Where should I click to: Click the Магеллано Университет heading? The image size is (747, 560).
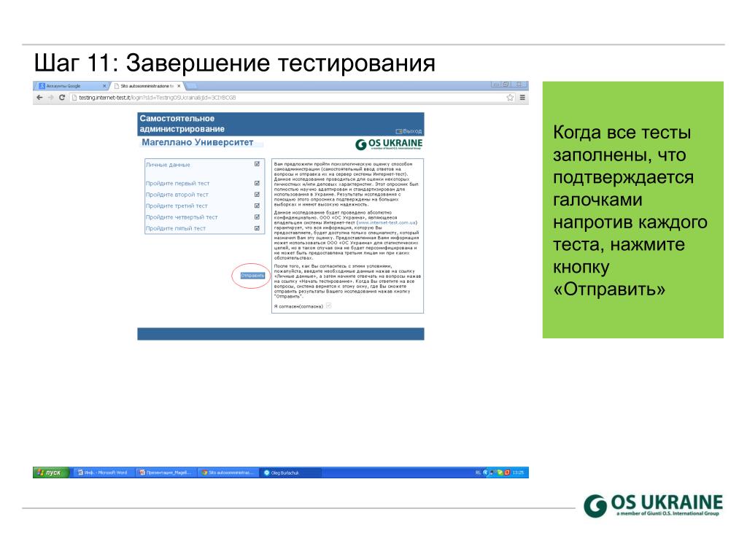[x=197, y=142]
